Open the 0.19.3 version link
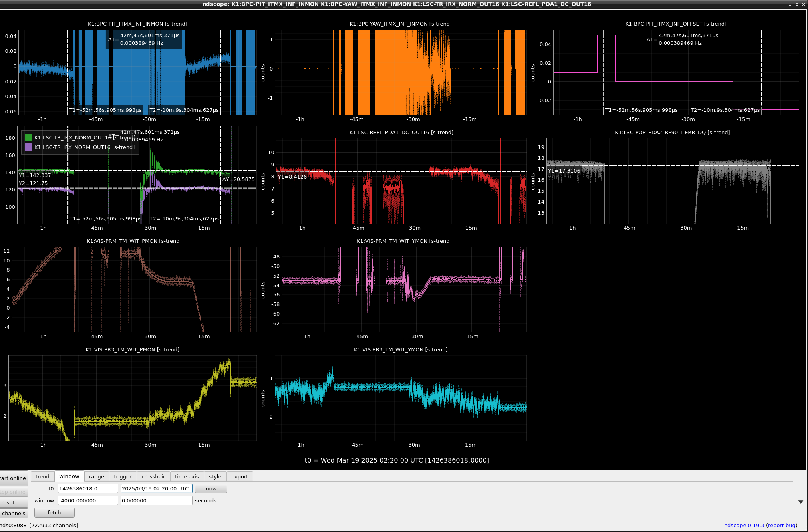 tap(756, 525)
